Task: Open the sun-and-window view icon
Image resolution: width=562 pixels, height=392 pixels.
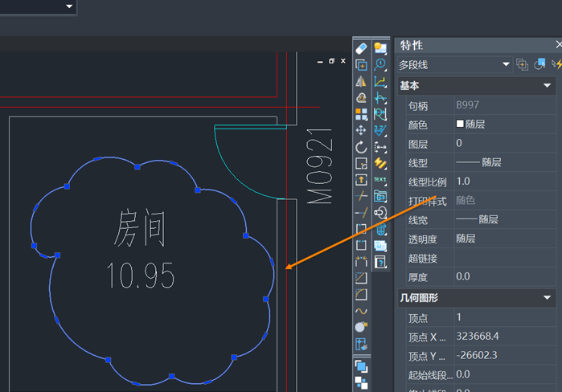Action: (x=380, y=47)
